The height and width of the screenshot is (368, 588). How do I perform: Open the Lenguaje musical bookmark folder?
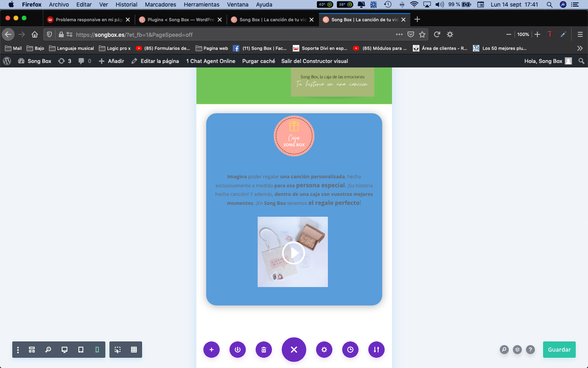pos(71,48)
